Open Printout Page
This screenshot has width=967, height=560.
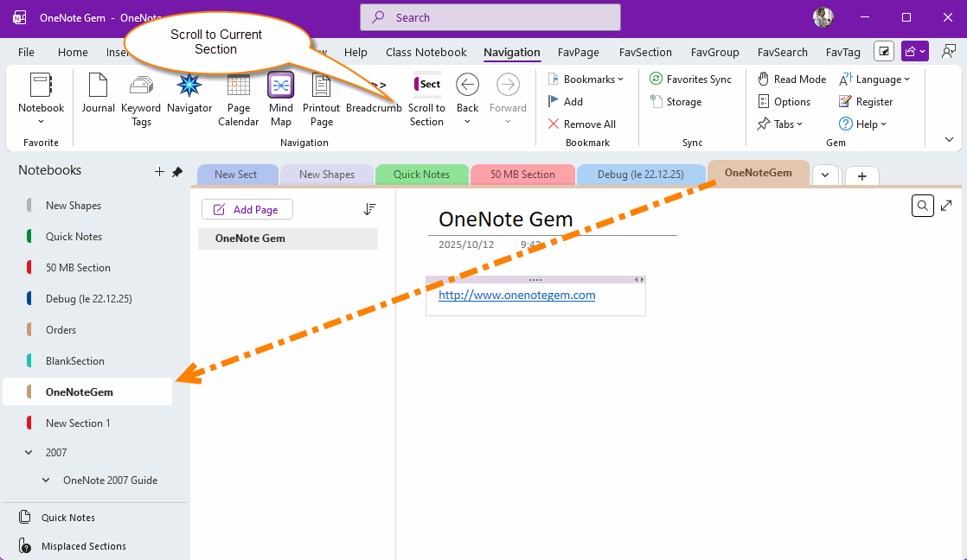pos(321,99)
